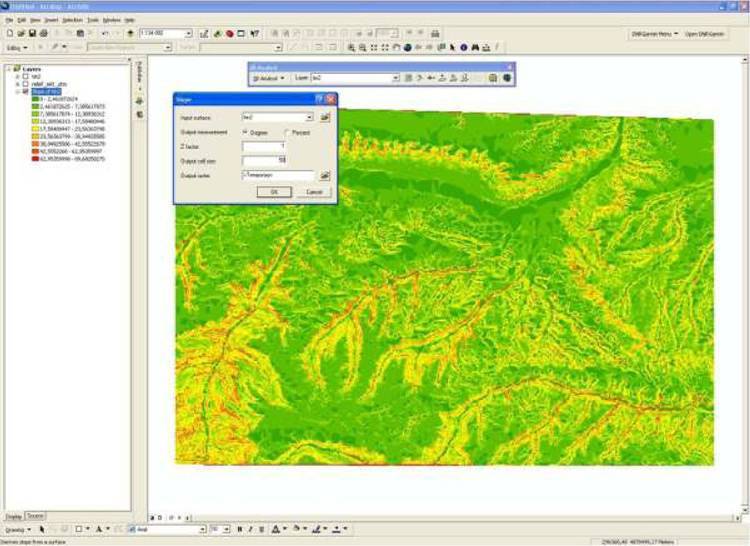Open the File menu
750x546 pixels.
click(9, 20)
